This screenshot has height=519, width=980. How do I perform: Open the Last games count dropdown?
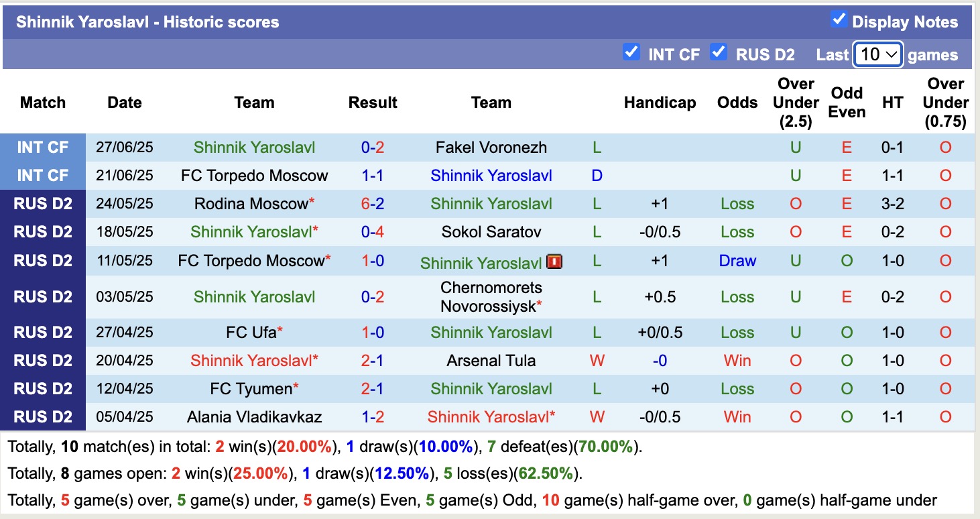pos(877,54)
